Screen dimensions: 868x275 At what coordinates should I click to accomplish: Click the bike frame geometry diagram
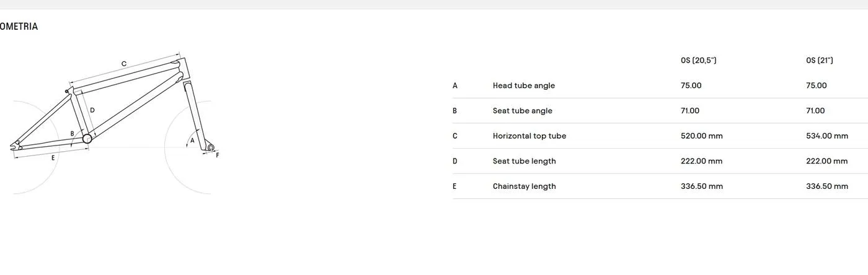[x=112, y=124]
